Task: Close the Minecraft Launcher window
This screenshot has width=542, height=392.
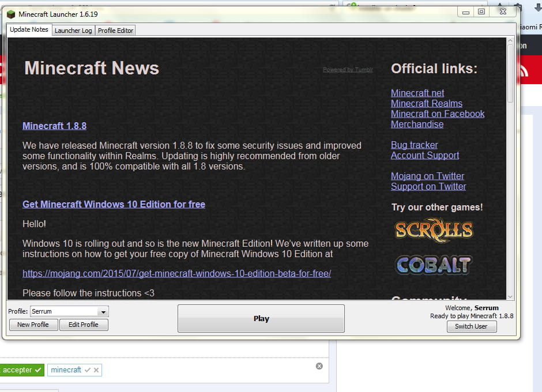Action: [503, 12]
